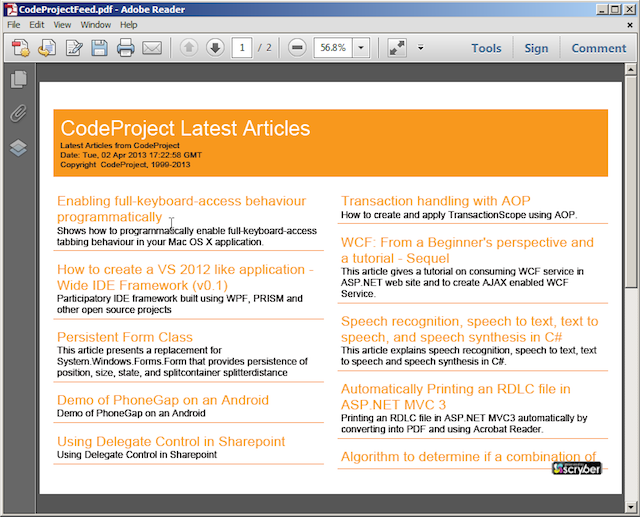
Task: Click the vertical scrollbar up arrow
Action: [631, 69]
